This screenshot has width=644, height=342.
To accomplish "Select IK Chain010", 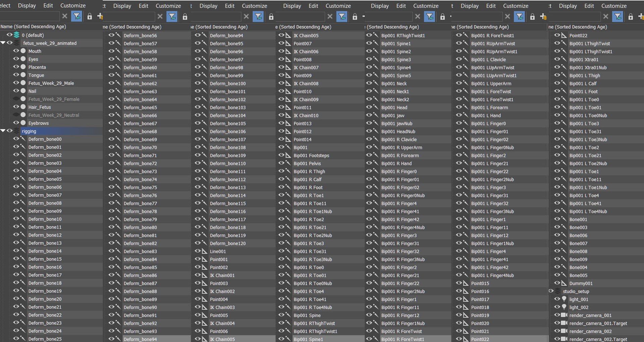I will point(306,115).
